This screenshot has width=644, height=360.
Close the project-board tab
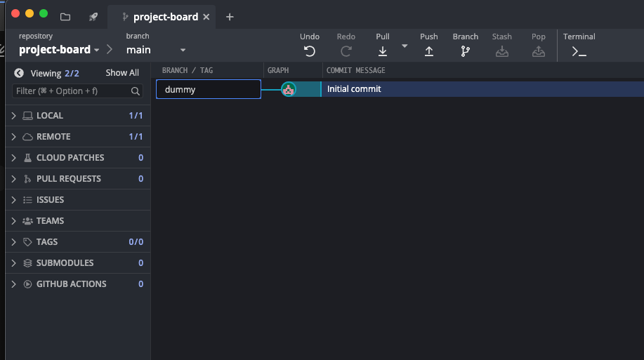pyautogui.click(x=206, y=17)
